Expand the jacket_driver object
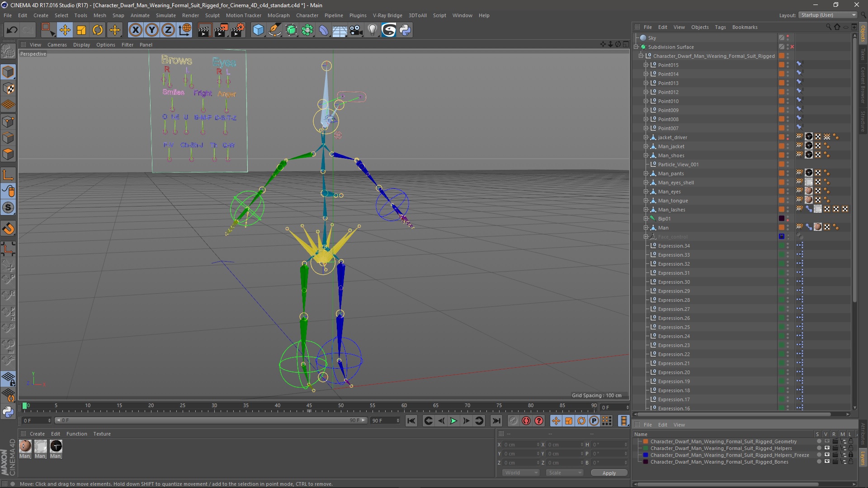Viewport: 868px width, 488px height. click(x=646, y=137)
